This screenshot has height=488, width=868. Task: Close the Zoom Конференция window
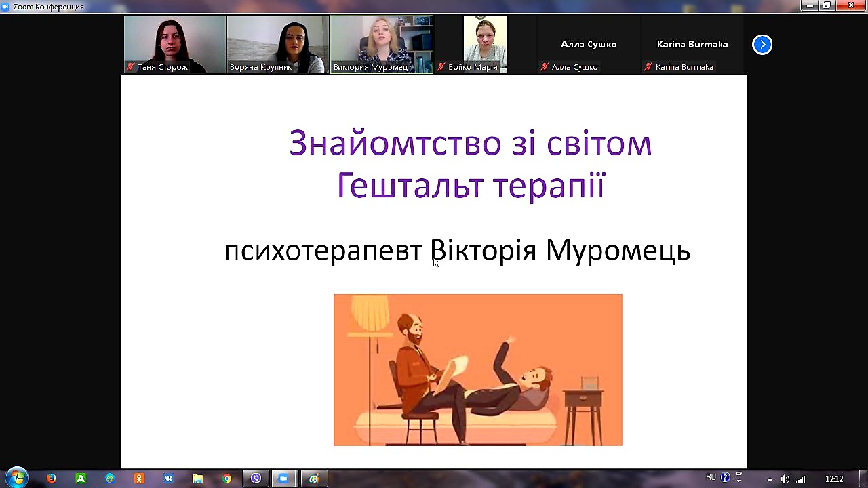click(851, 5)
